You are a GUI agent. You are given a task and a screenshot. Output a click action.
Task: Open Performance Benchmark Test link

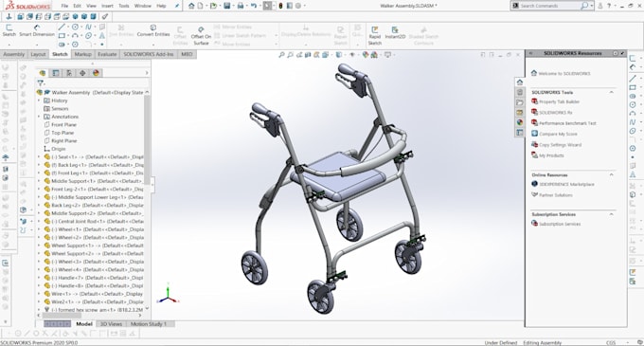567,123
